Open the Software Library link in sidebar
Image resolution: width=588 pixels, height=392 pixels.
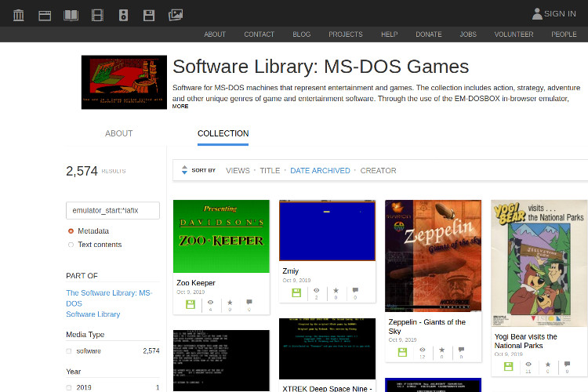click(x=93, y=314)
